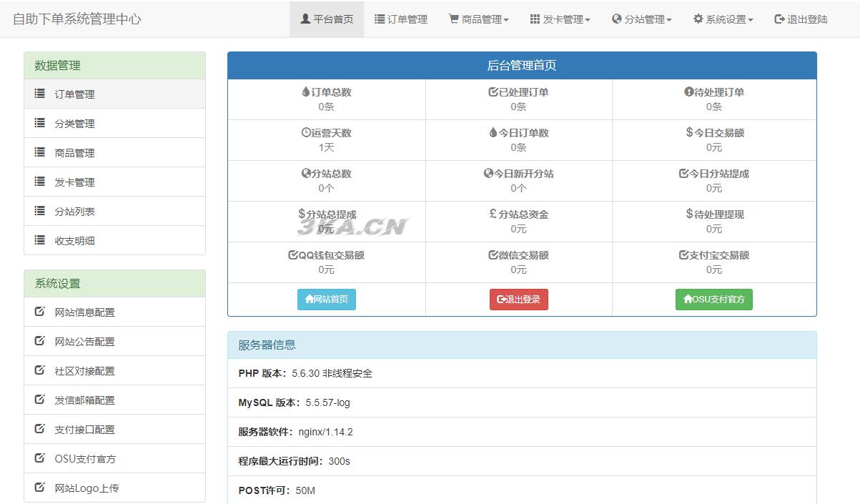Image resolution: width=860 pixels, height=504 pixels.
Task: Go to 平台首页 tab in navbar
Action: [327, 19]
